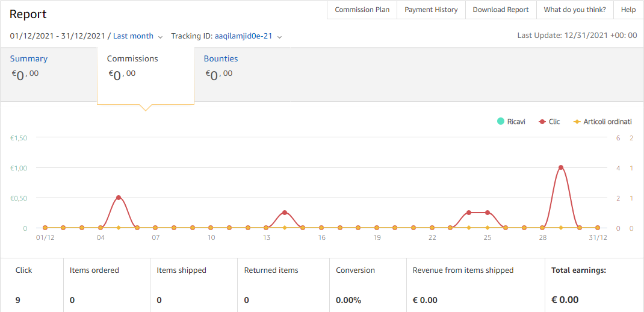Image resolution: width=644 pixels, height=312 pixels.
Task: Click the highest Clic data point near 28
Action: pos(560,167)
